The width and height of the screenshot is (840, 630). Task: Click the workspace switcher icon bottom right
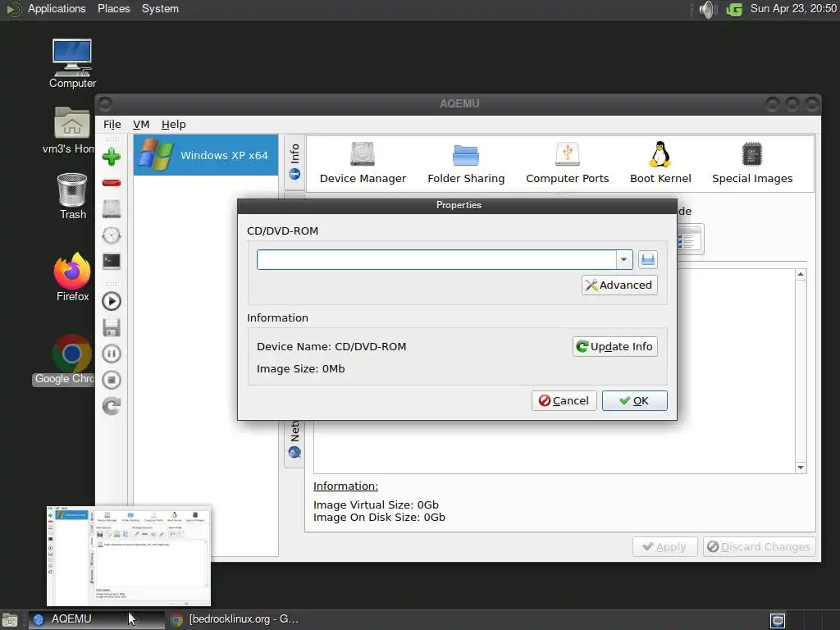click(778, 620)
